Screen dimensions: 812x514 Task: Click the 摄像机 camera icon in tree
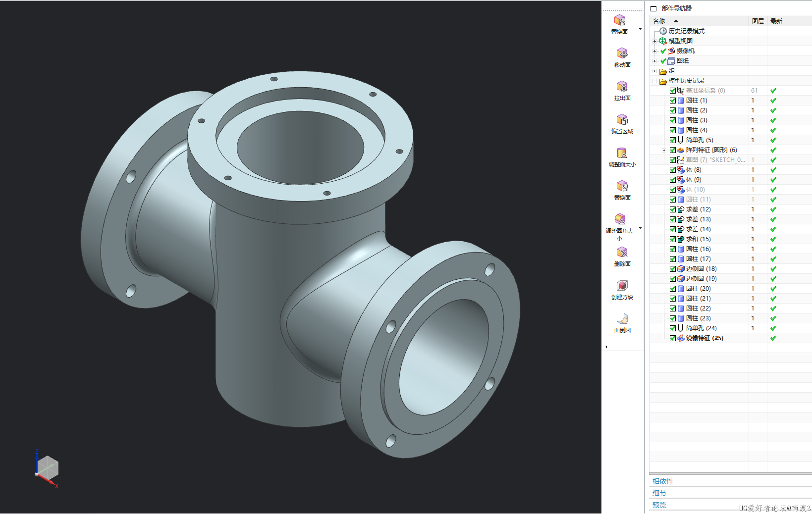pyautogui.click(x=671, y=51)
